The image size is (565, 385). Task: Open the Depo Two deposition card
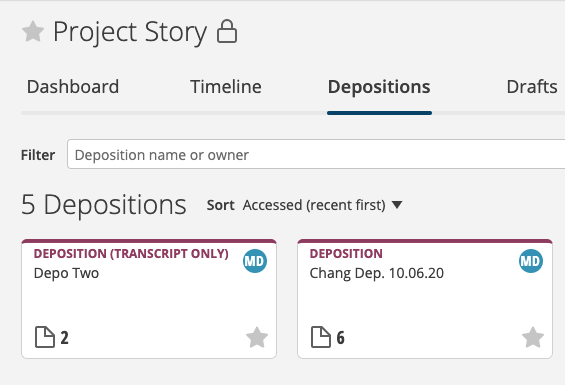tap(149, 298)
